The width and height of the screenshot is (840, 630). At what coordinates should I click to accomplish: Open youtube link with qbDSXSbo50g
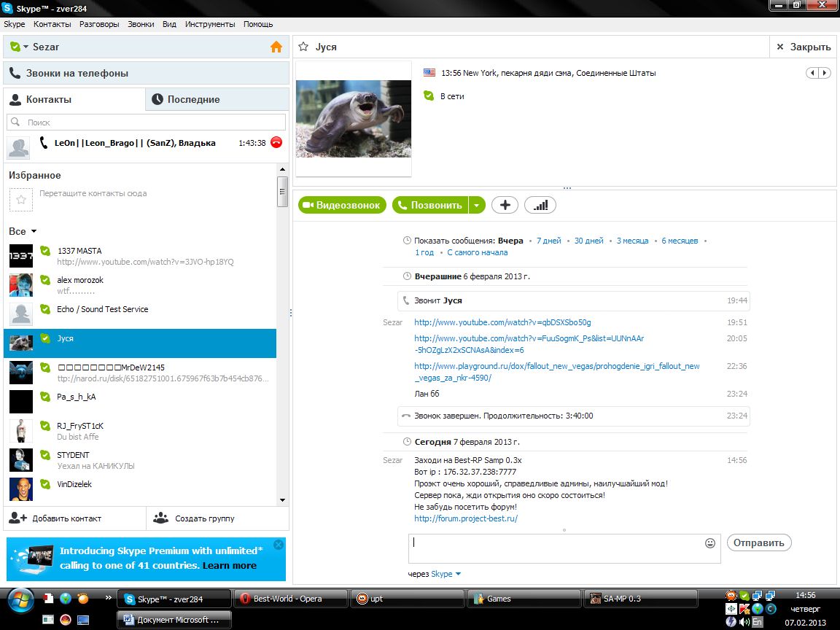(502, 322)
